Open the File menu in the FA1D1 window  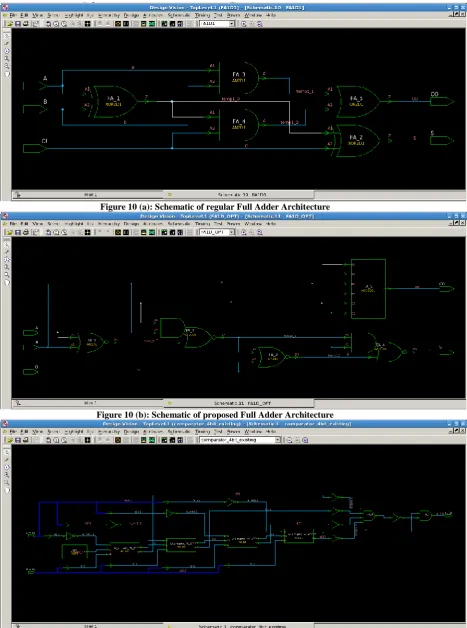pos(13,15)
